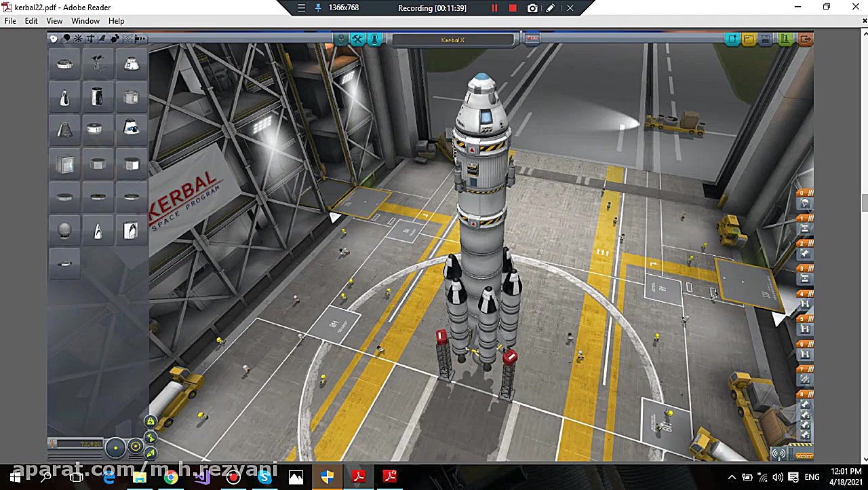This screenshot has height=490, width=868.
Task: Select the decoupler icon in stage 3
Action: [805, 278]
